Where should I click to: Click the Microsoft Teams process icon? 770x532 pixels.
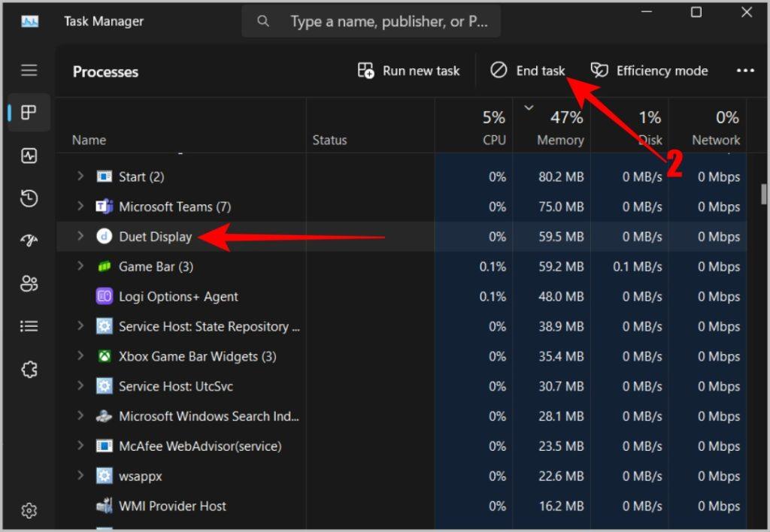tap(104, 207)
